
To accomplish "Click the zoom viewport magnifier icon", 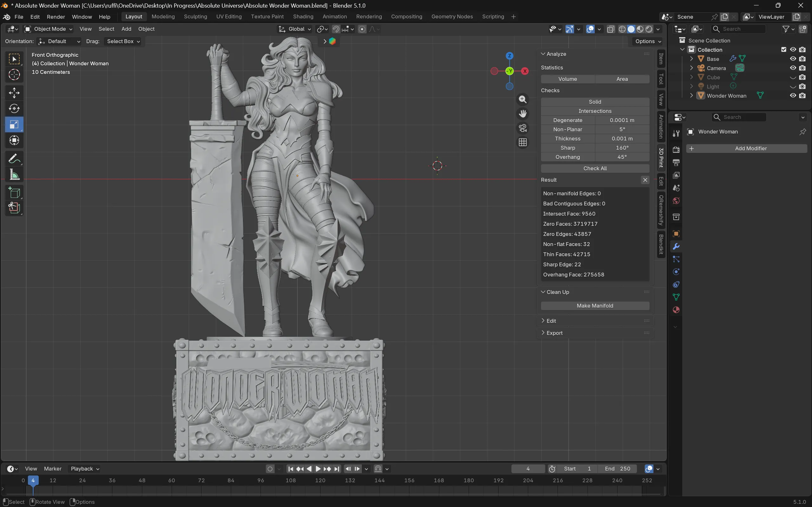I will pos(522,99).
